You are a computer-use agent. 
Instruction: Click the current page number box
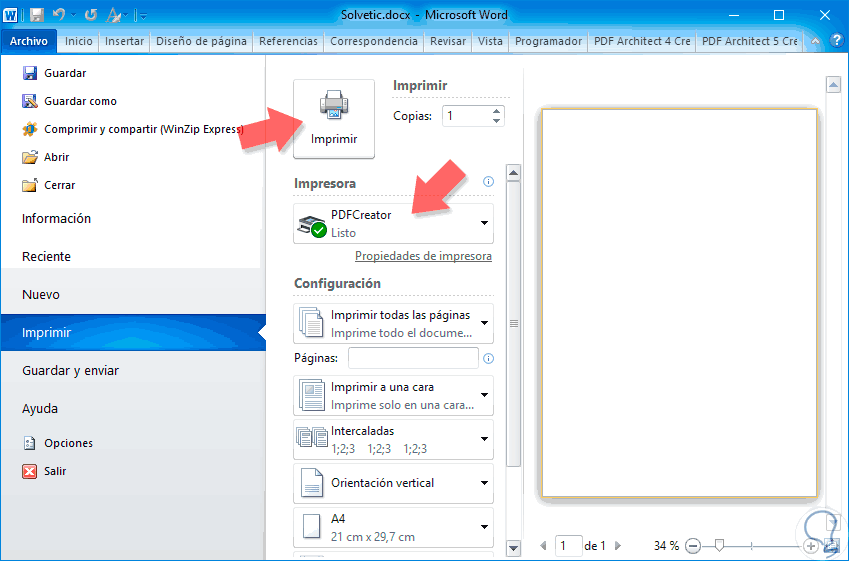tap(567, 546)
